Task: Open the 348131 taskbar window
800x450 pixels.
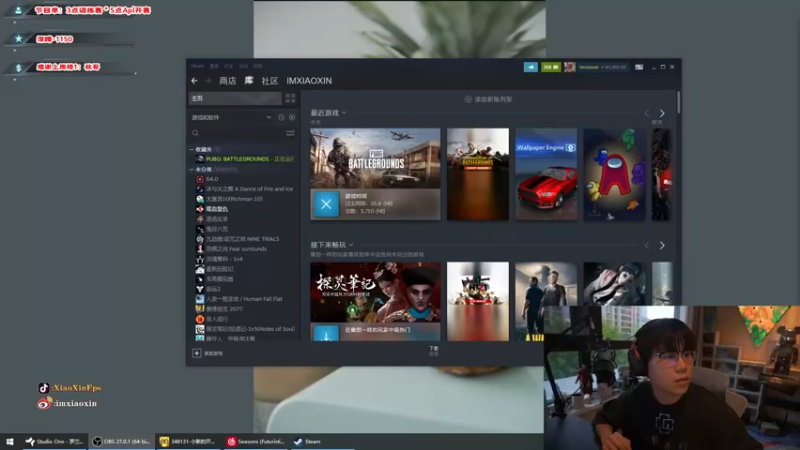Action: pyautogui.click(x=188, y=442)
